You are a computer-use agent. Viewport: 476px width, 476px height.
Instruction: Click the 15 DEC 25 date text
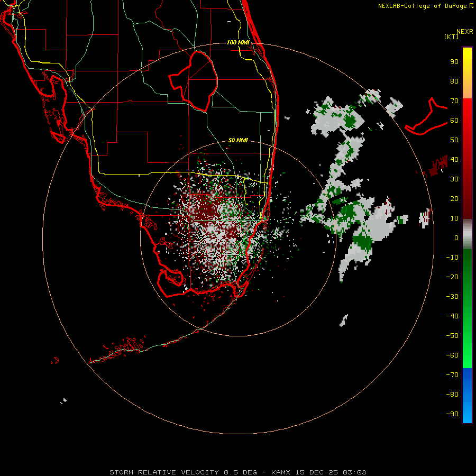316,472
